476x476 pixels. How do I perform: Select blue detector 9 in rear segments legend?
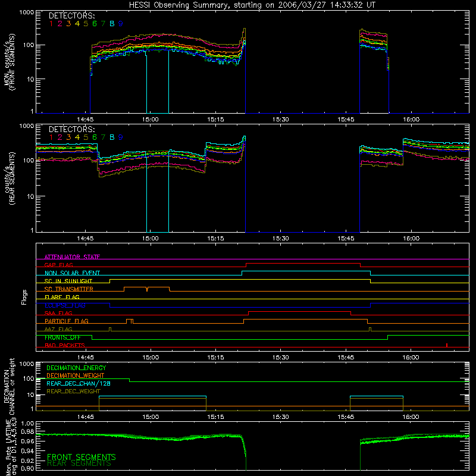coord(121,137)
